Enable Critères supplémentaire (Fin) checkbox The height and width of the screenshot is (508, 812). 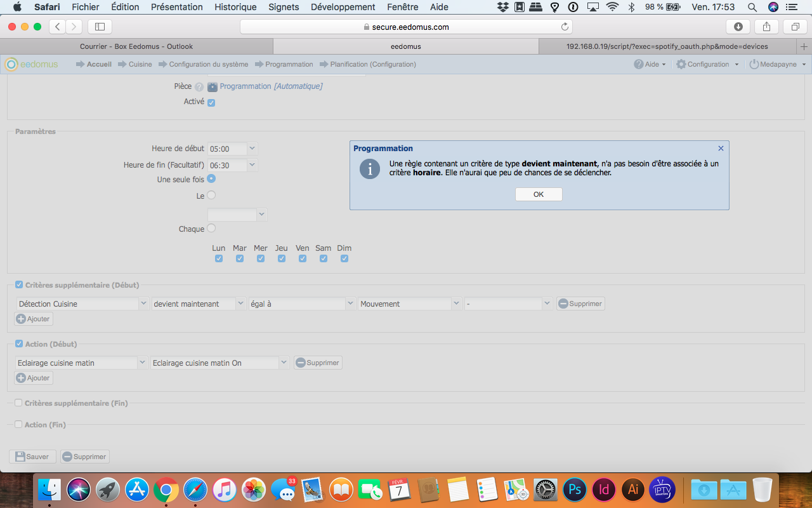click(18, 403)
